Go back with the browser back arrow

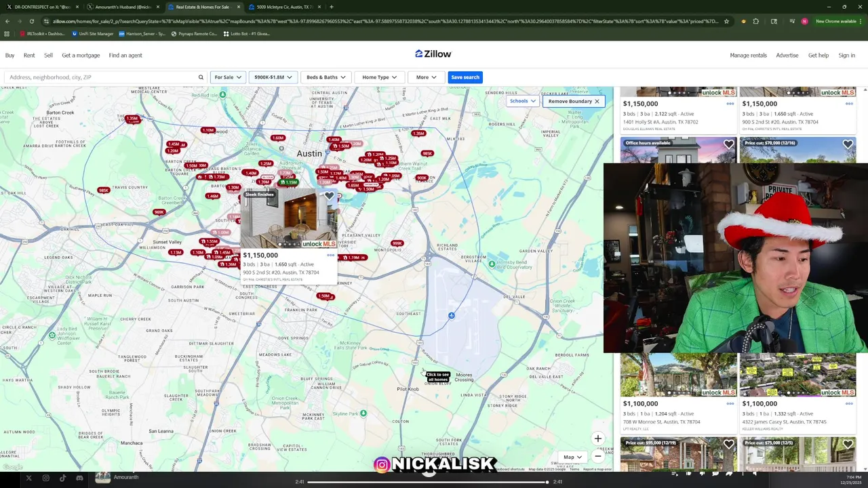(x=7, y=21)
